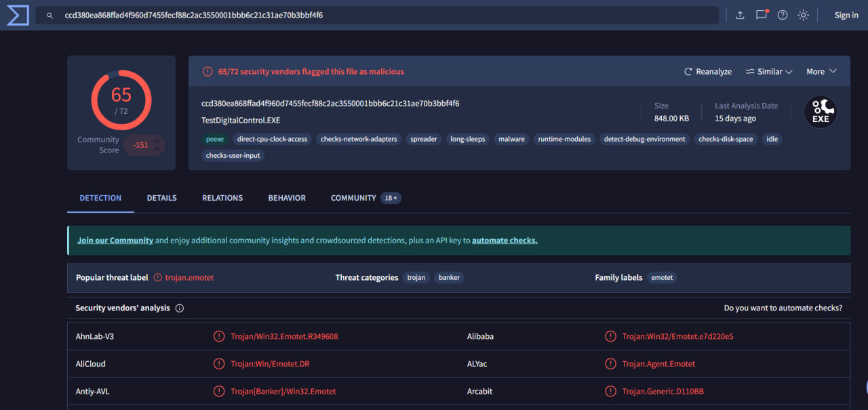Toggle the light/dark theme sun icon
Image resolution: width=868 pixels, height=410 pixels.
(803, 15)
